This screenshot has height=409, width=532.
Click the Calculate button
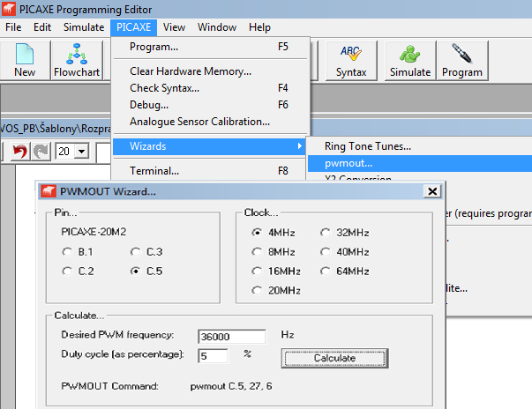pyautogui.click(x=335, y=358)
